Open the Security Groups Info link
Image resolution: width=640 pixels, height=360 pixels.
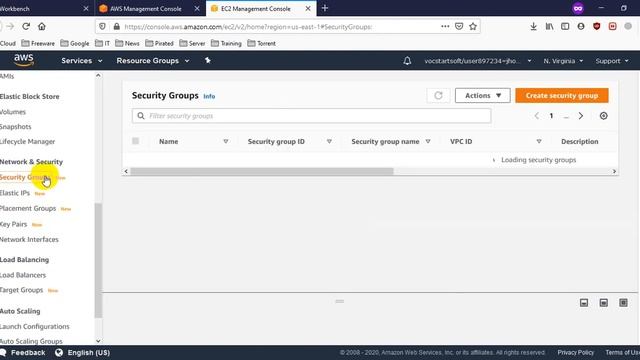click(209, 96)
